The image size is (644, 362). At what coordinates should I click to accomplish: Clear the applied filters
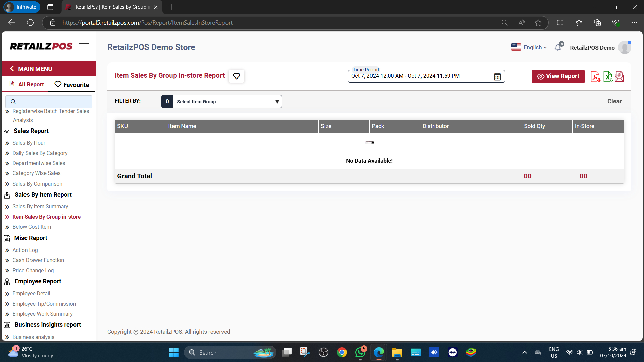click(614, 101)
